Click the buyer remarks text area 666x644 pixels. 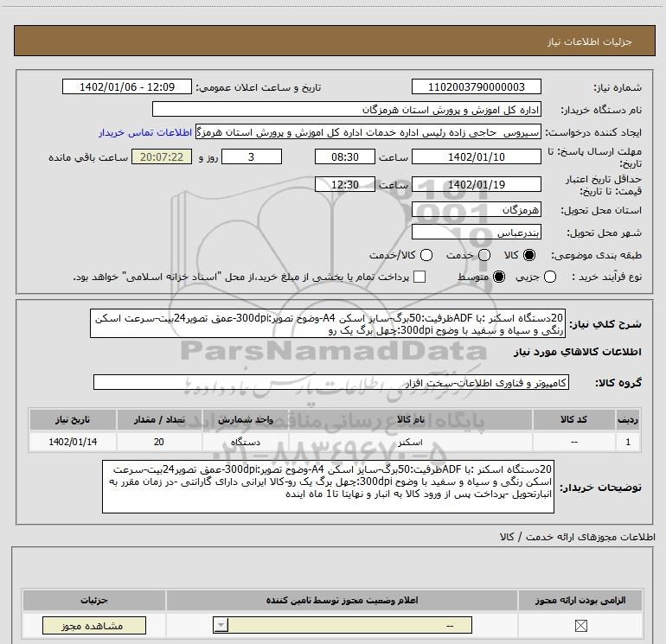pos(328,487)
